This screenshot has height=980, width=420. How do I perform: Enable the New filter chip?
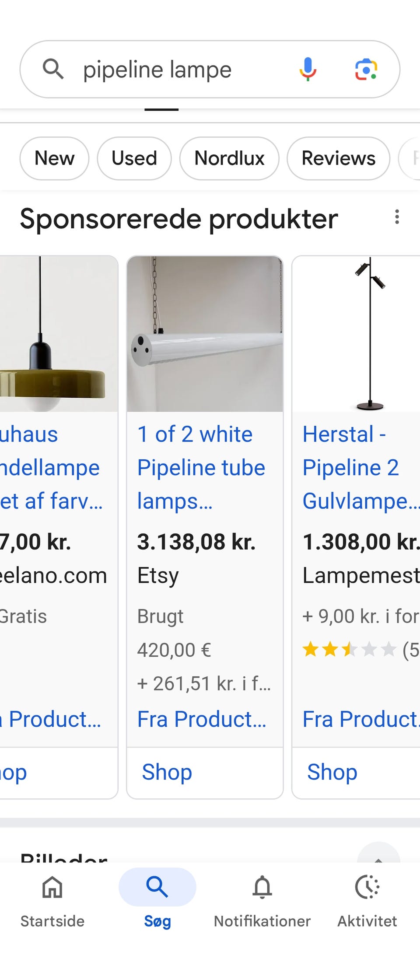pyautogui.click(x=54, y=158)
